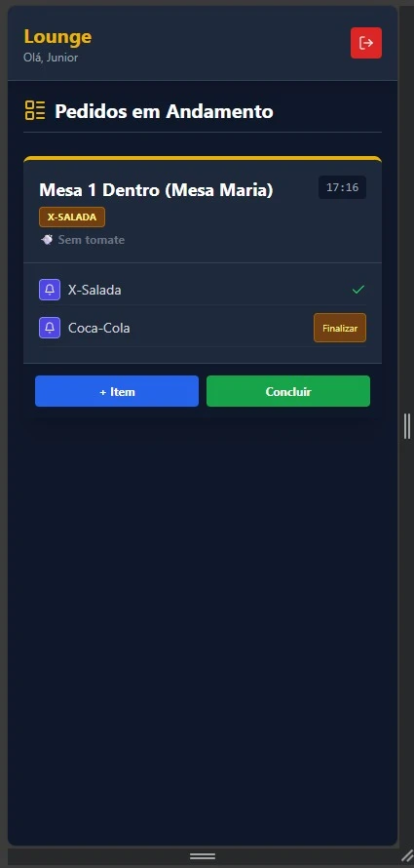Click the X-Salada item name in the list
The height and width of the screenshot is (868, 414).
94,290
